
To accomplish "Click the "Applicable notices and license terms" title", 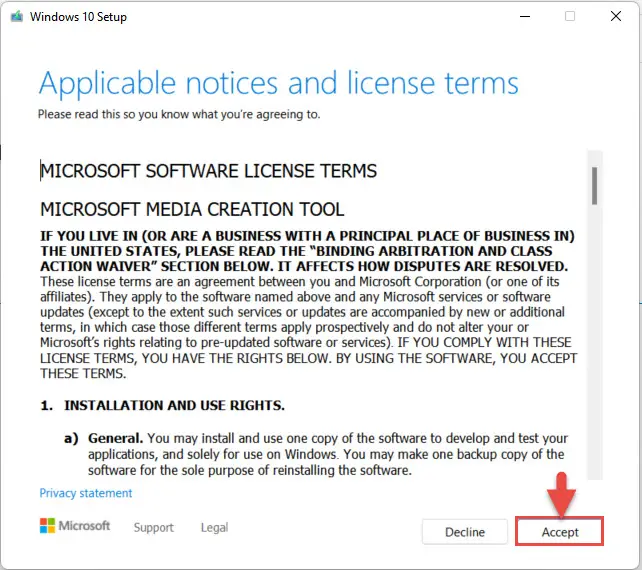I will tap(278, 83).
